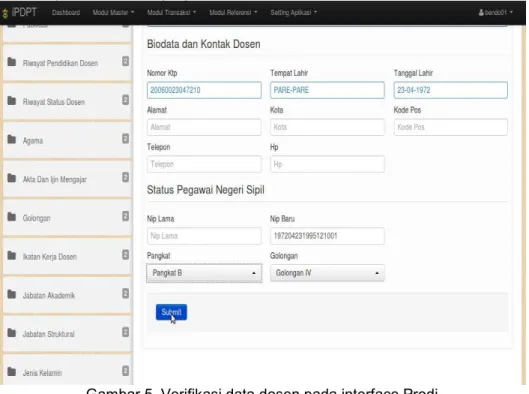This screenshot has height=394, width=529.
Task: Click the Jabatan Akademik count badge
Action: [x=125, y=293]
